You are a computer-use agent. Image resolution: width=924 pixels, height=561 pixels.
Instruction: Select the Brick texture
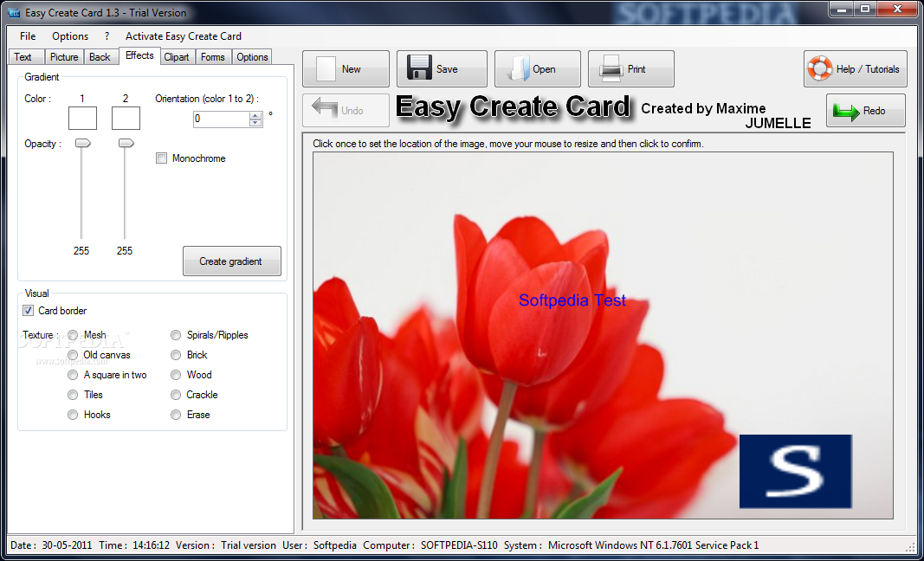[176, 355]
